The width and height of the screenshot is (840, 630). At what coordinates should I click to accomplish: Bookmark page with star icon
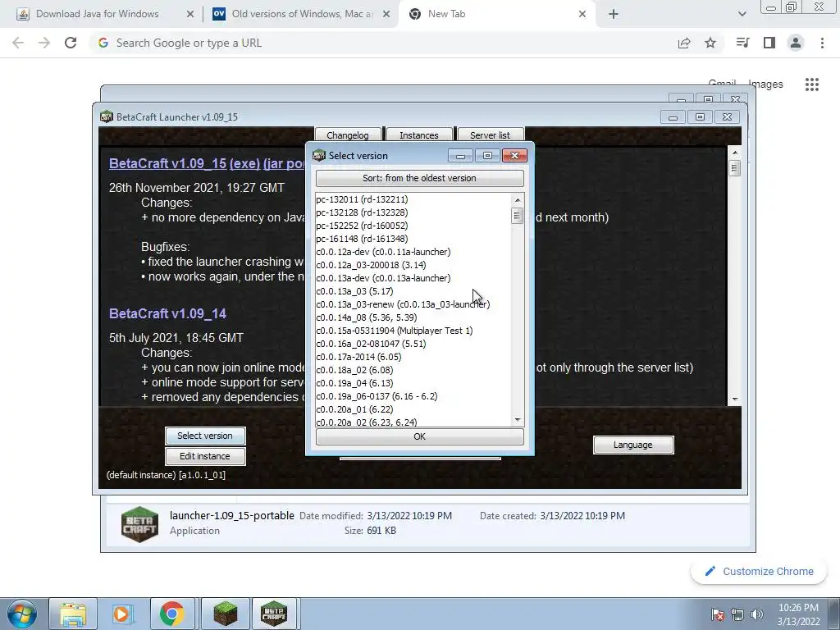tap(710, 43)
